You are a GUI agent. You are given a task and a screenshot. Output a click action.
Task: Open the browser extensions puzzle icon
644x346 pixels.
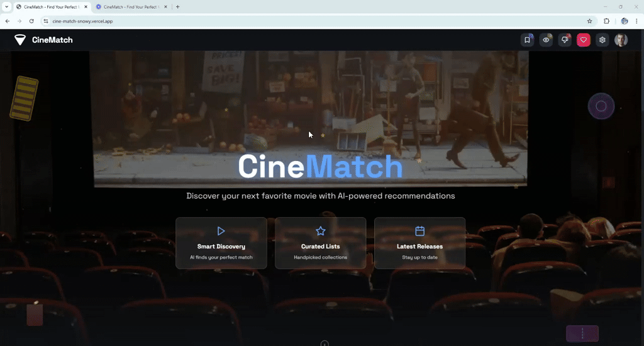[606, 21]
